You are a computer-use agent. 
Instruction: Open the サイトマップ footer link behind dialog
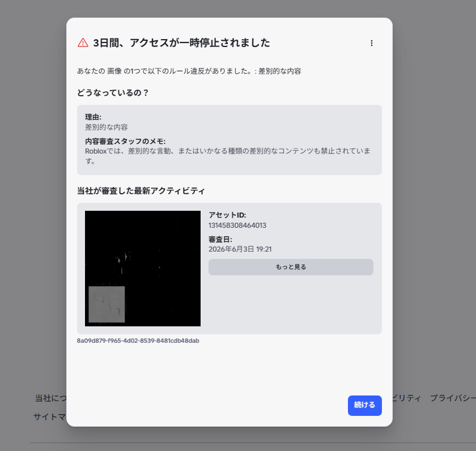click(x=49, y=416)
